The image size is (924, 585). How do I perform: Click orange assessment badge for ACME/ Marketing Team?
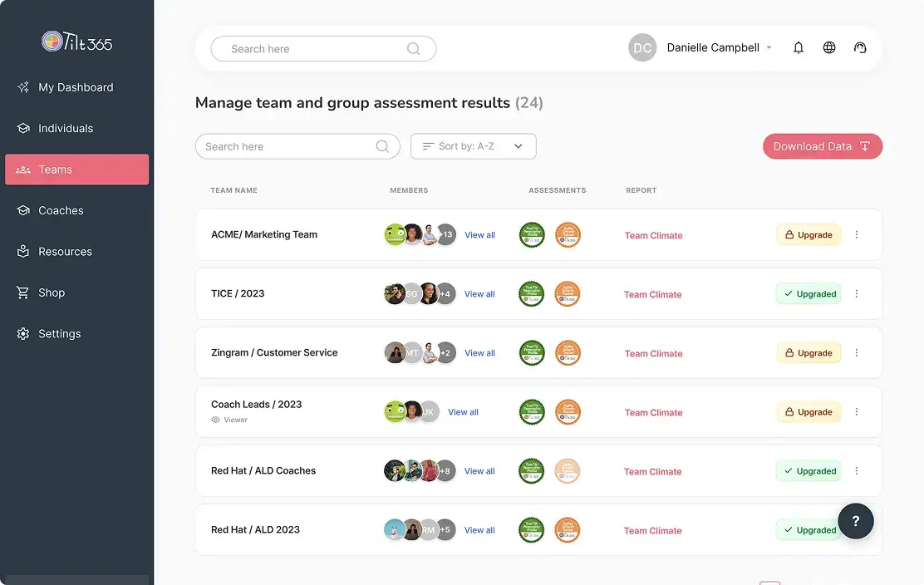[x=568, y=235]
